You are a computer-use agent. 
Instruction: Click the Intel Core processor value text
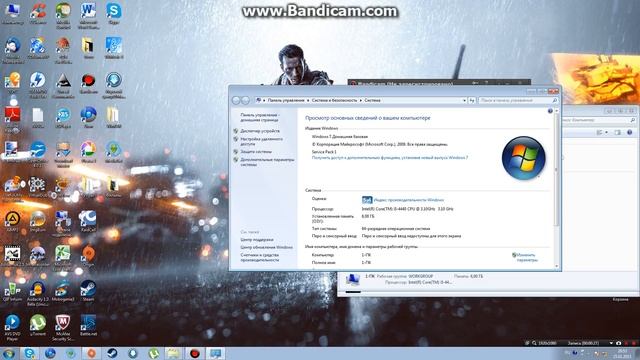click(x=407, y=209)
